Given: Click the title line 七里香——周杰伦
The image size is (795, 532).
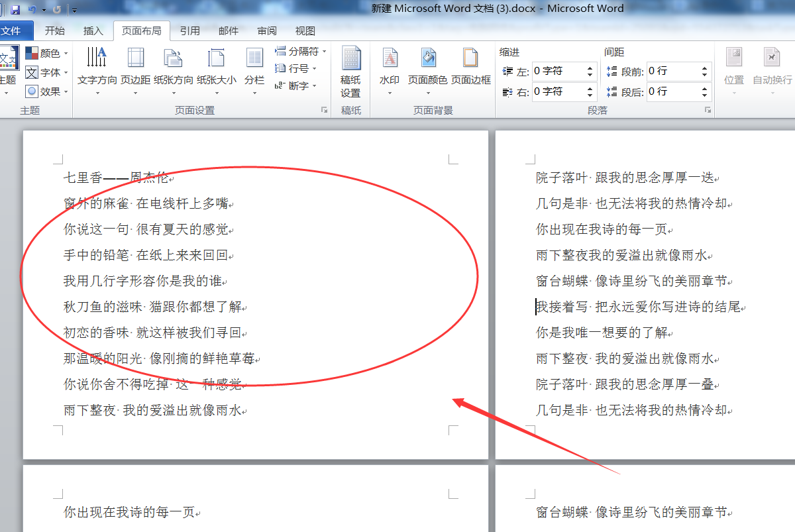Looking at the screenshot, I should [x=116, y=178].
